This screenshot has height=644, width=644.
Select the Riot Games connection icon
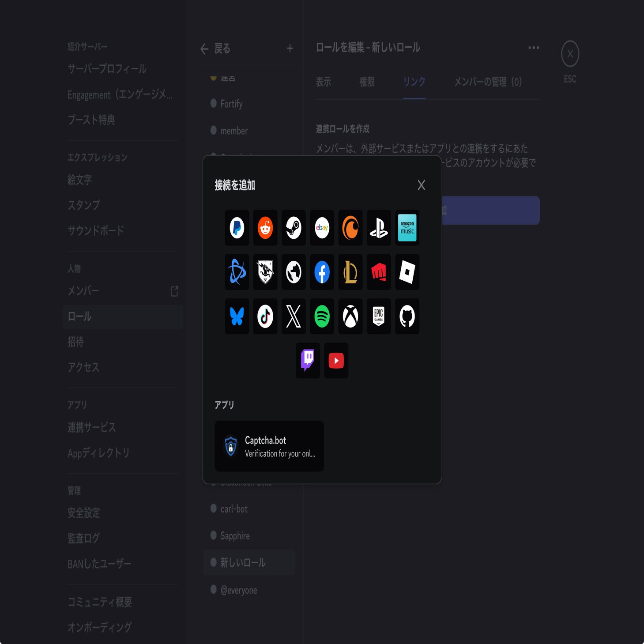pyautogui.click(x=379, y=272)
